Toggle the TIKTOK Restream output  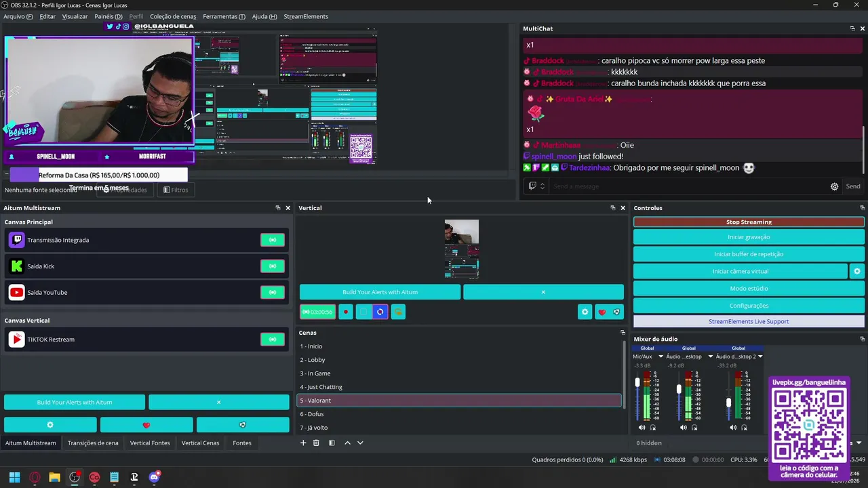tap(273, 340)
